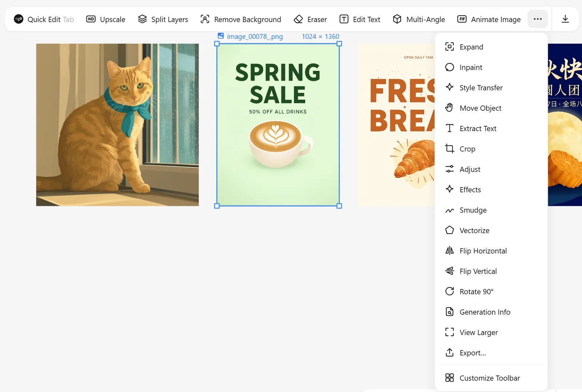Open the Adjust sliders option
Viewport: 582px width, 392px height.
pyautogui.click(x=491, y=169)
